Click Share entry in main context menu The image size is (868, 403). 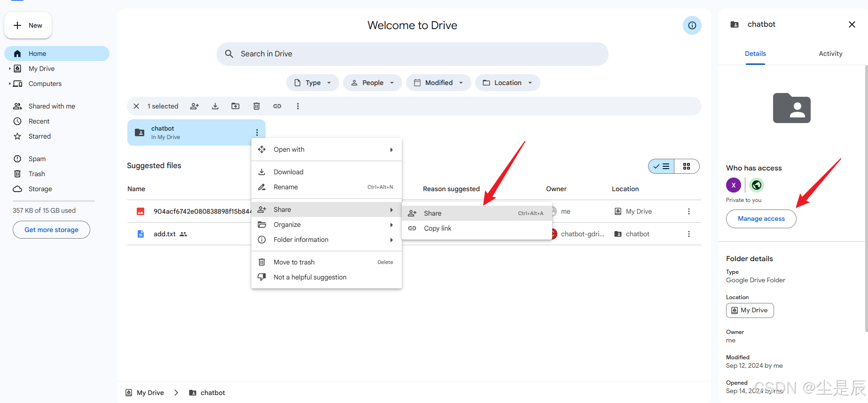327,209
